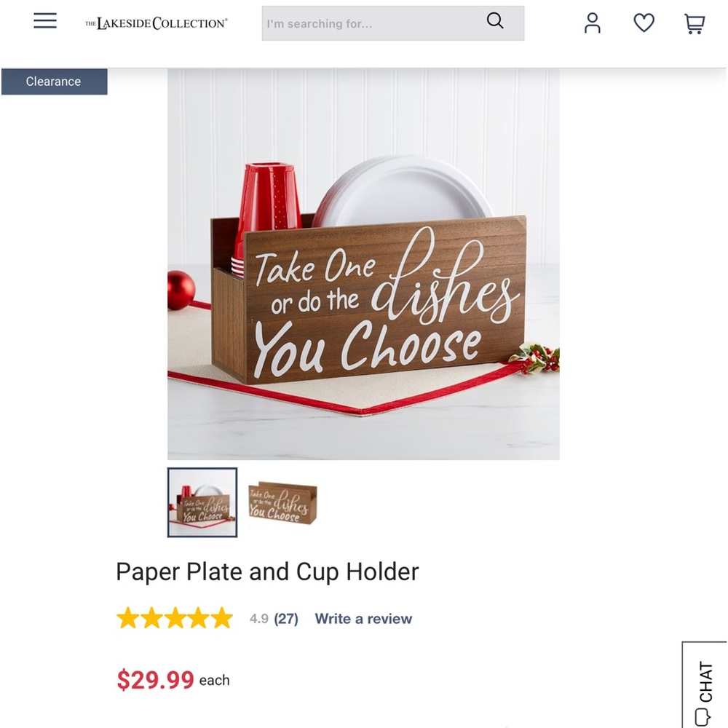Image resolution: width=728 pixels, height=728 pixels.
Task: Click The Lakeside Collection logo
Action: point(157,23)
